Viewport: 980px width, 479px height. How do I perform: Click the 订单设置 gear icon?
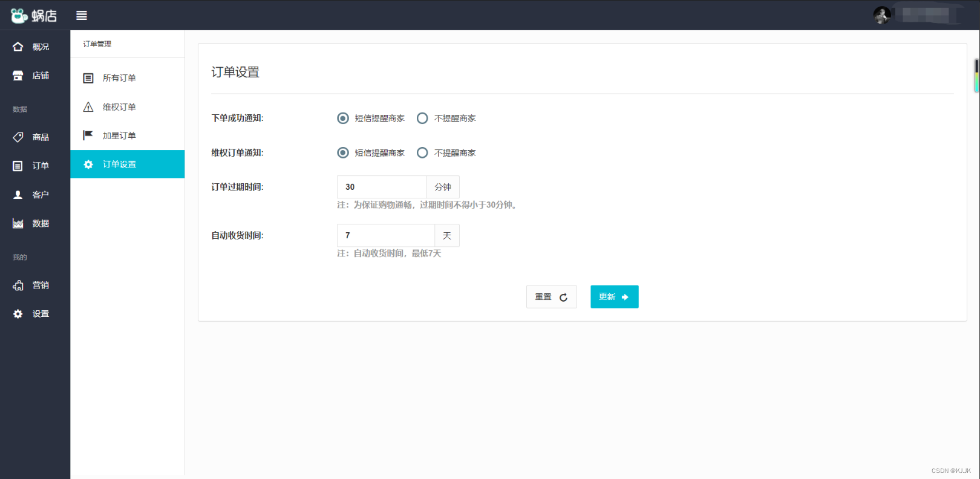88,165
